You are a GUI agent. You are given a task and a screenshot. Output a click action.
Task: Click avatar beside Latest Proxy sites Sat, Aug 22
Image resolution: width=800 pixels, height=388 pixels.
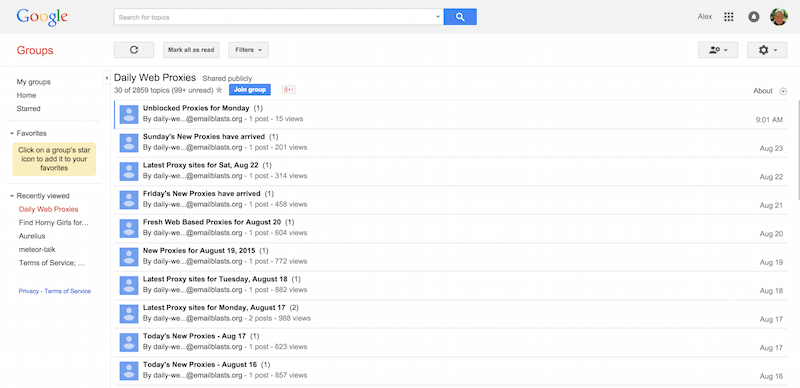pos(129,171)
